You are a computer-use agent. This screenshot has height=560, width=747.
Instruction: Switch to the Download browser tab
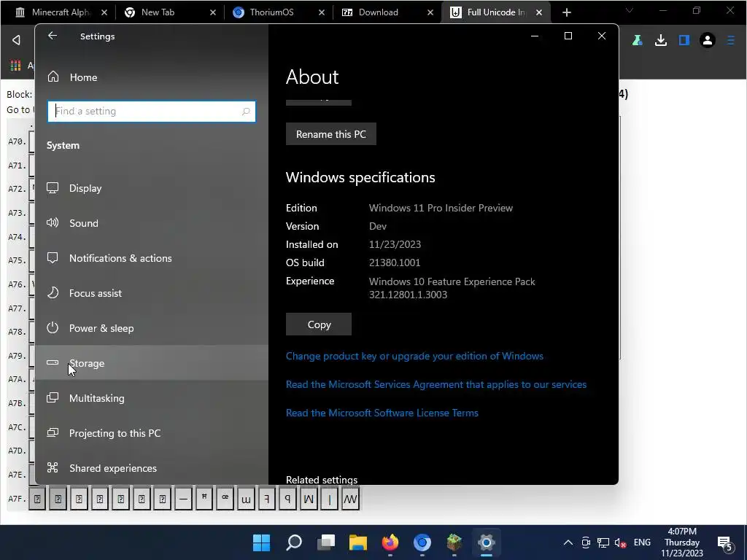pos(378,12)
